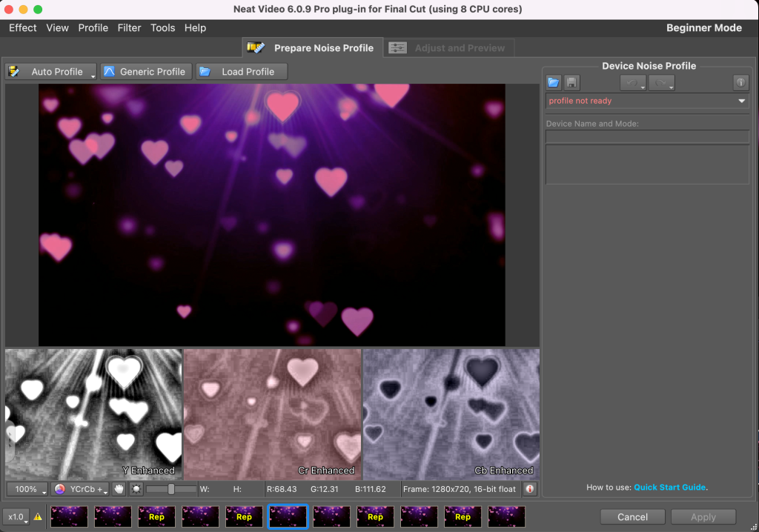Click the save profile floppy disk icon
Viewport: 759px width, 532px height.
tap(571, 82)
